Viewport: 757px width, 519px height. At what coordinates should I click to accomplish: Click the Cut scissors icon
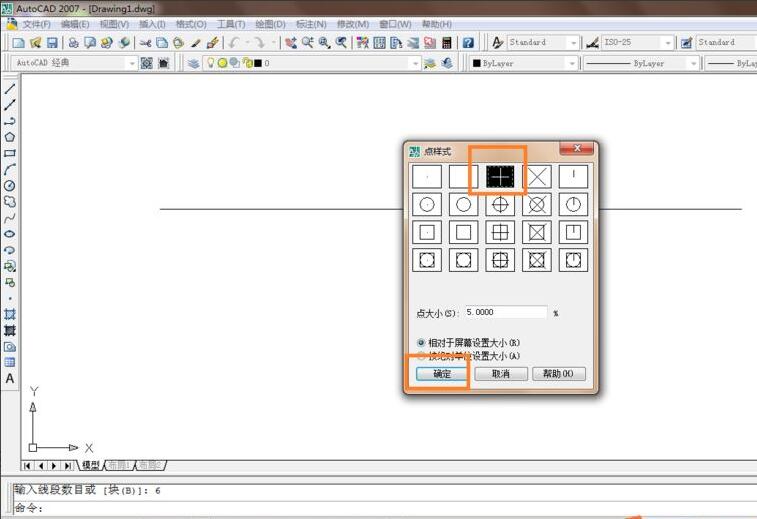coord(145,43)
